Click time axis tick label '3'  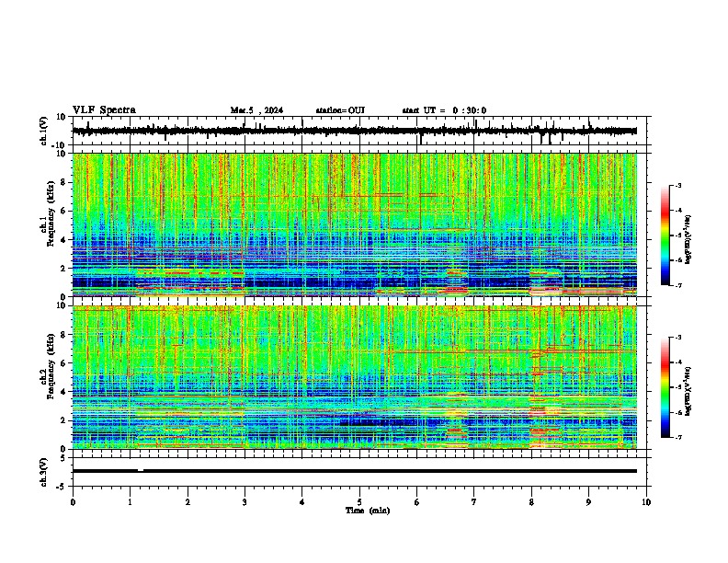click(245, 502)
